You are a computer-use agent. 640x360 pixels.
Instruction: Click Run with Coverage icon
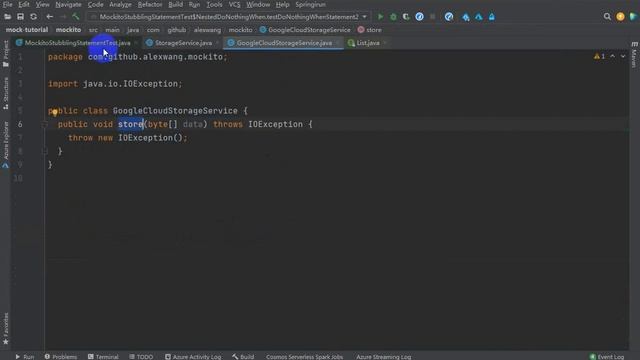click(406, 17)
